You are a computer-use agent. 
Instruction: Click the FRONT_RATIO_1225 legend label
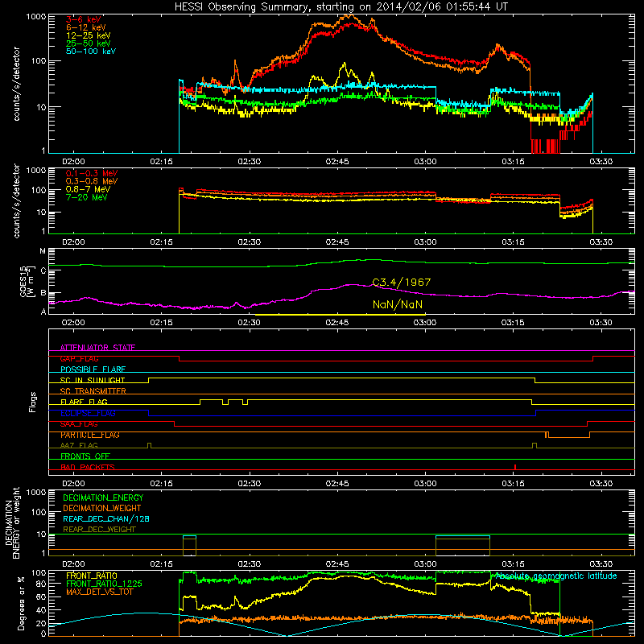(x=104, y=584)
